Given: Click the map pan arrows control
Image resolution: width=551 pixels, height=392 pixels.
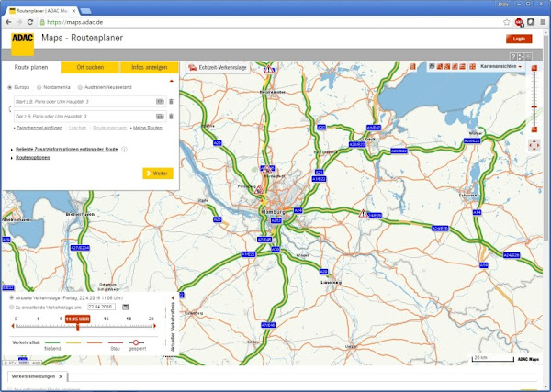Looking at the screenshot, I should pos(534,145).
